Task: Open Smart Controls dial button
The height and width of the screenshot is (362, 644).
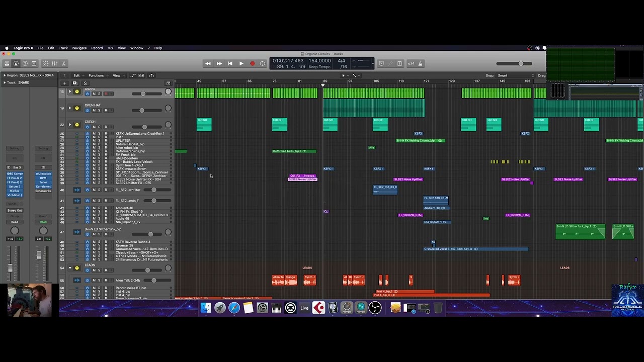Action: click(x=46, y=63)
